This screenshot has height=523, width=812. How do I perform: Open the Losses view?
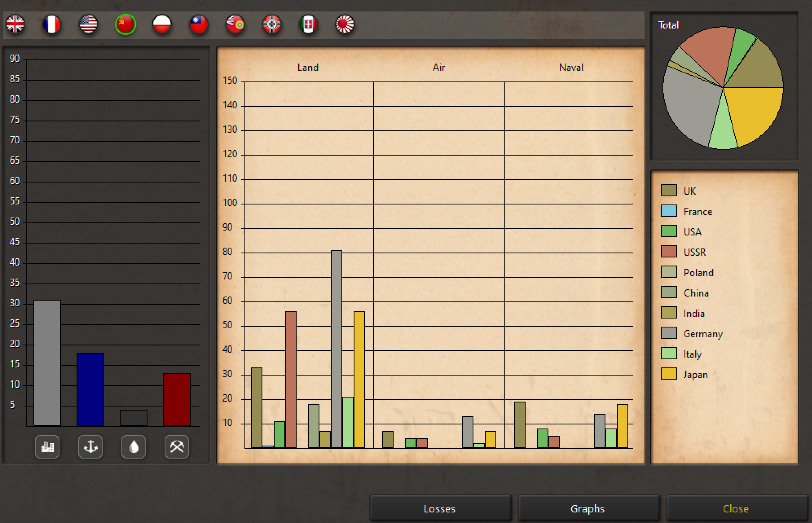440,508
